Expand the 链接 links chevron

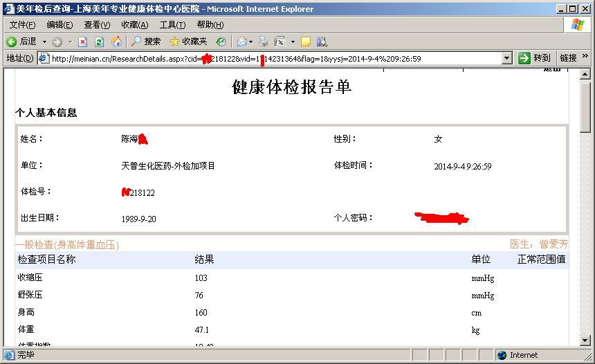click(585, 56)
